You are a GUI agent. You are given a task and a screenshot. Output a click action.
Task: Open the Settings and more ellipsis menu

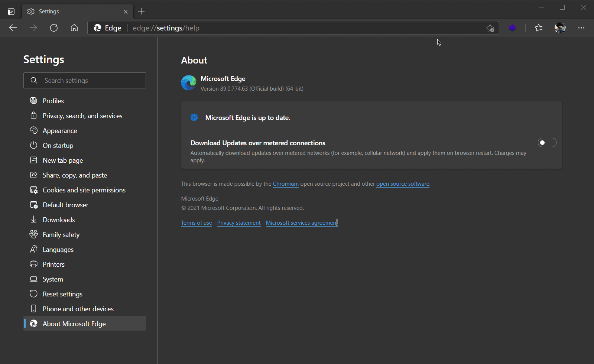point(581,28)
